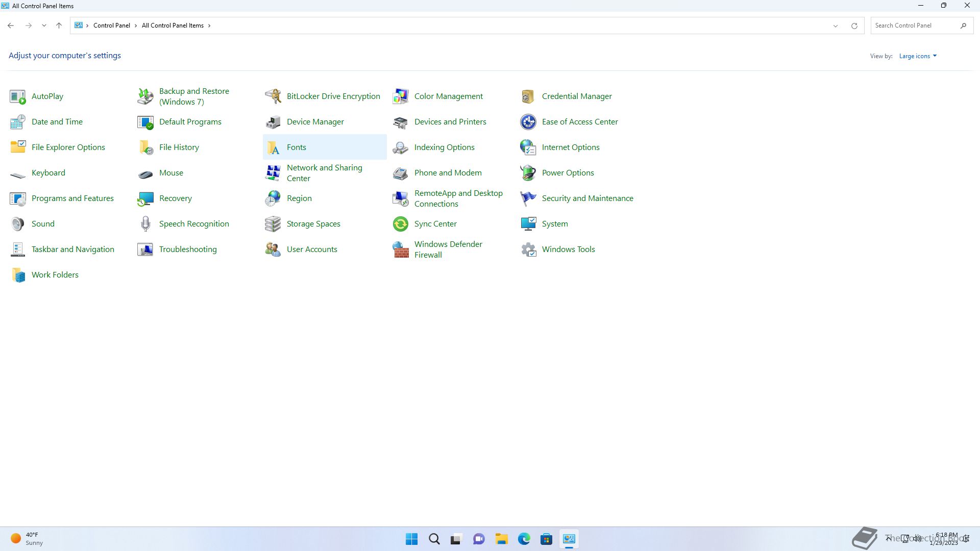Open the recent locations dropdown arrow

pos(44,26)
